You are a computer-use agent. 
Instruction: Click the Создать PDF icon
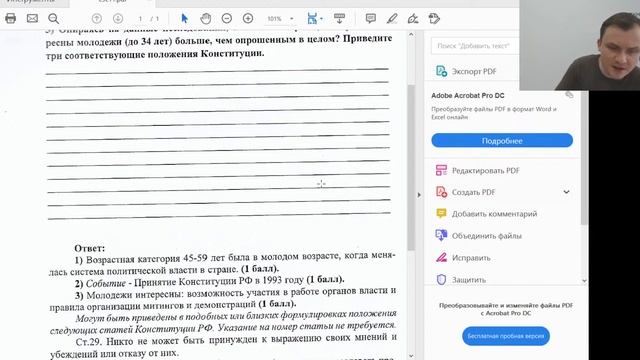441,192
